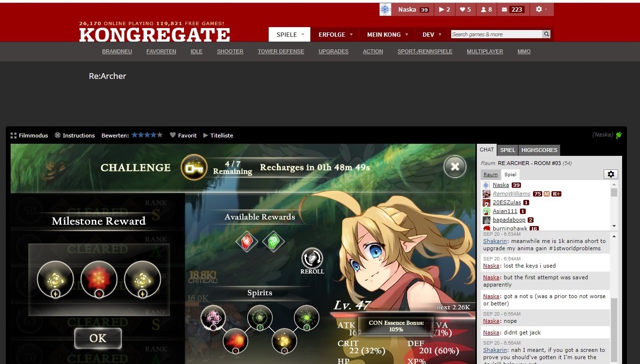Switch to the HIGHSCORES tab

pos(539,150)
